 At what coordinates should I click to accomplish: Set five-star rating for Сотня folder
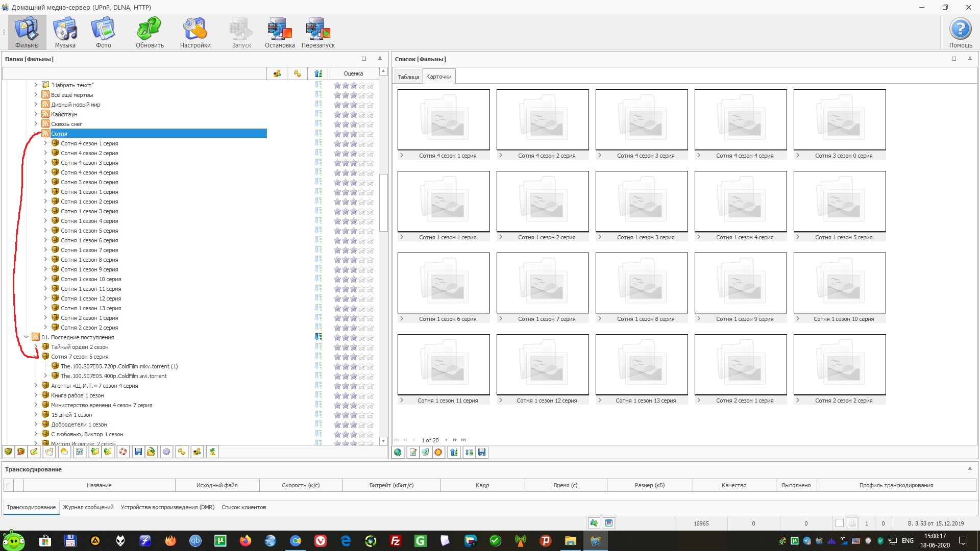370,134
